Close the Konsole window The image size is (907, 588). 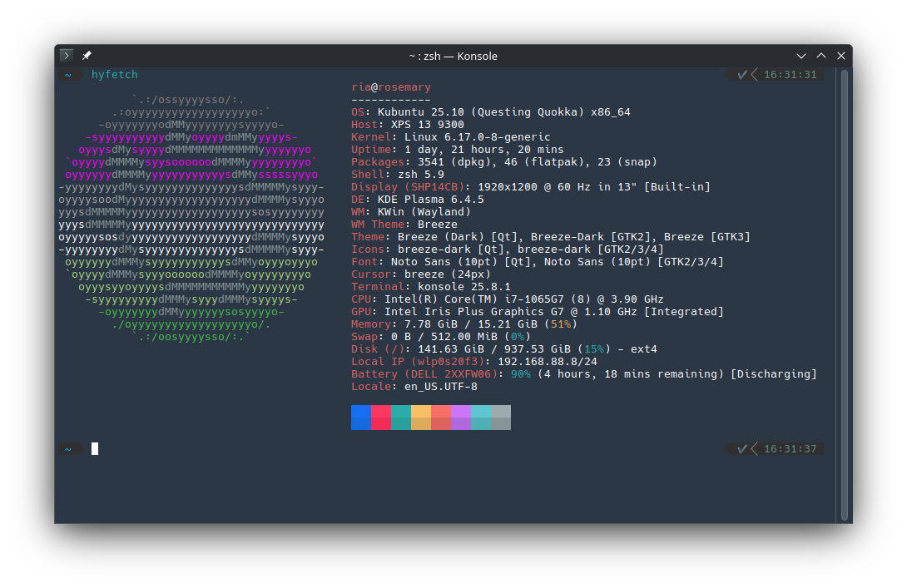click(841, 56)
